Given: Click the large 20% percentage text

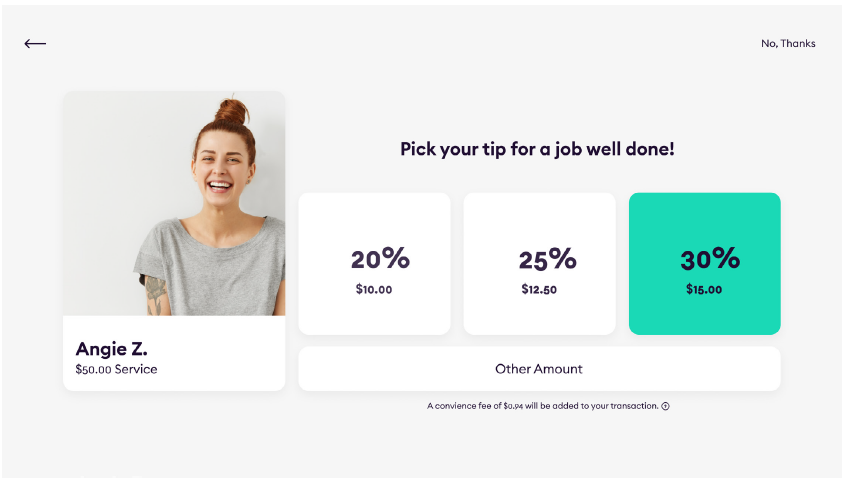Looking at the screenshot, I should 380,259.
